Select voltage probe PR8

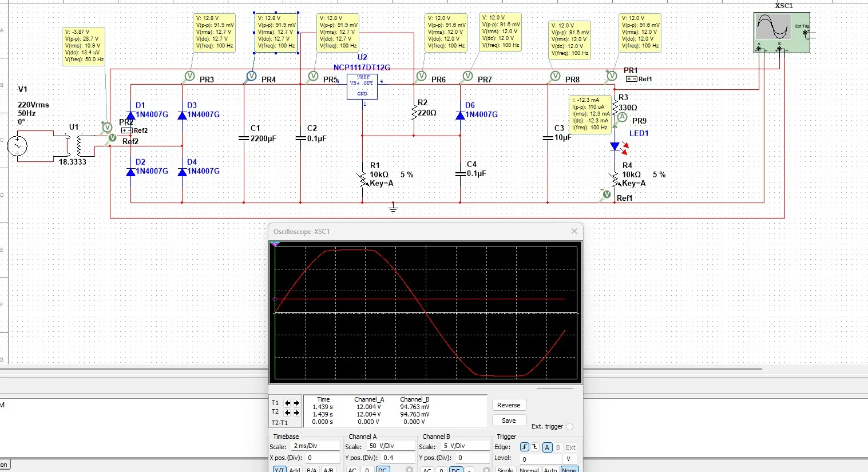555,76
